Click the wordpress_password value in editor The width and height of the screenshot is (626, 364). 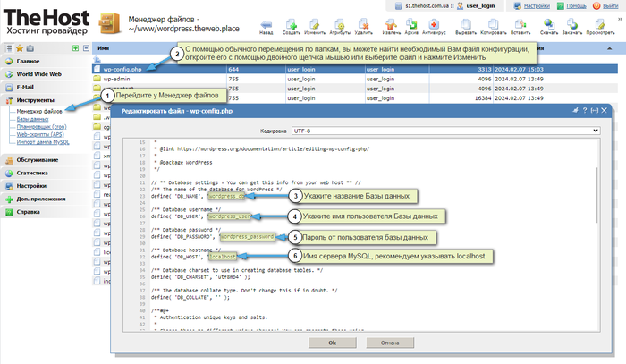(247, 237)
